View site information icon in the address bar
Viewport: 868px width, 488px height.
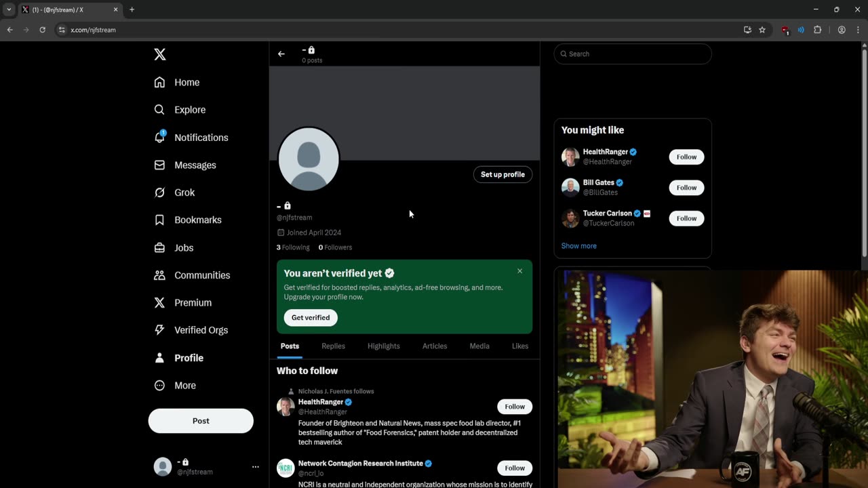click(62, 30)
